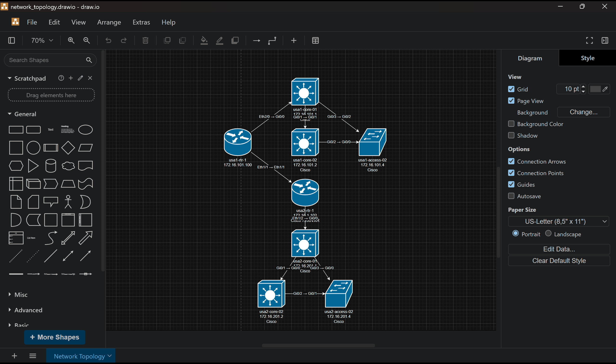This screenshot has width=616, height=364.
Task: Edit the Scratchpad with pencil icon
Action: [x=80, y=78]
